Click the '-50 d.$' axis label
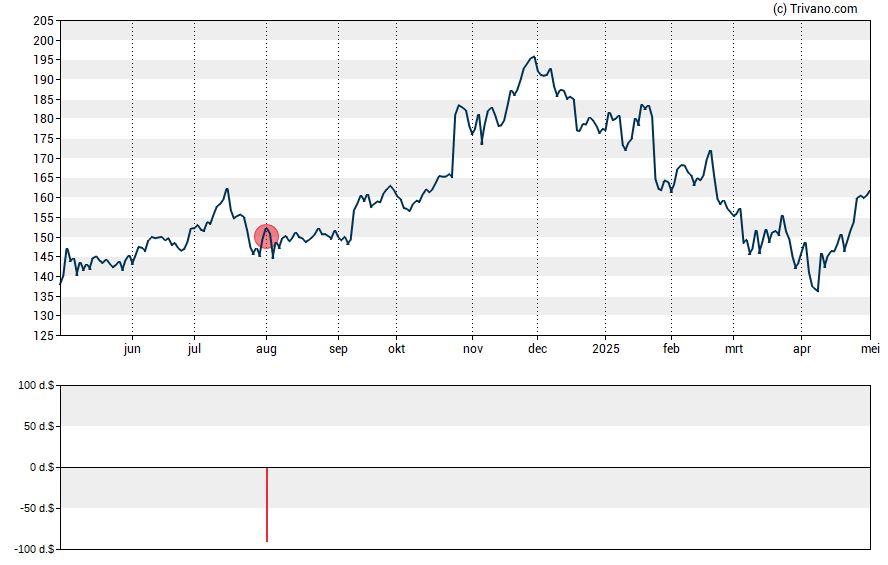 37,508
